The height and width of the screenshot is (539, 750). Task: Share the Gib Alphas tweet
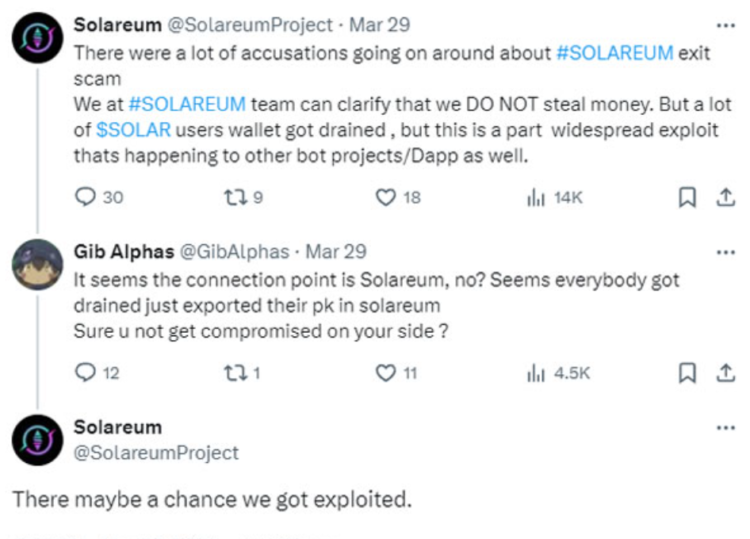[723, 373]
